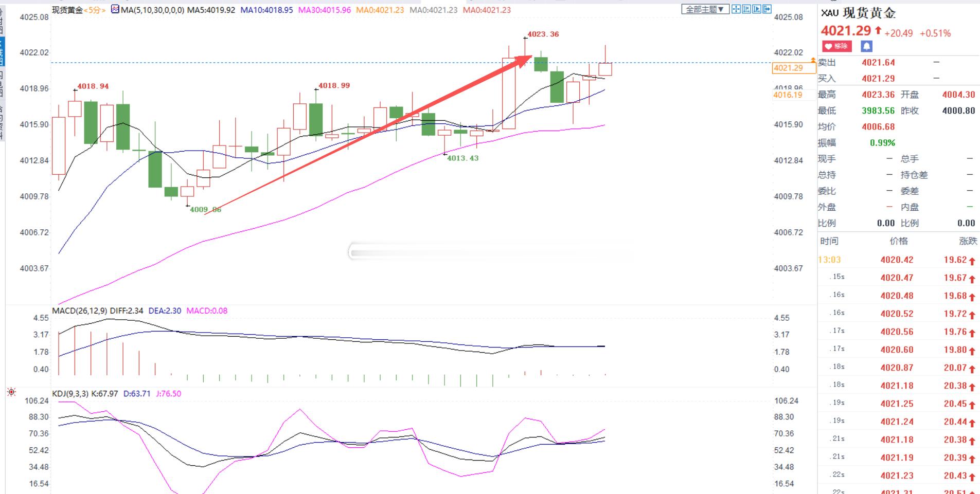Click the 涨跌 column header

(968, 241)
